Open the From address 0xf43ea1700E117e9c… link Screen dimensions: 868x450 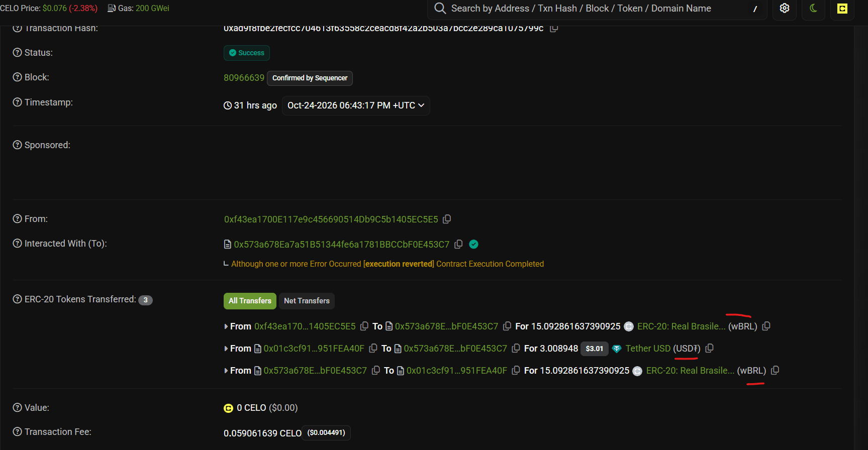click(331, 219)
